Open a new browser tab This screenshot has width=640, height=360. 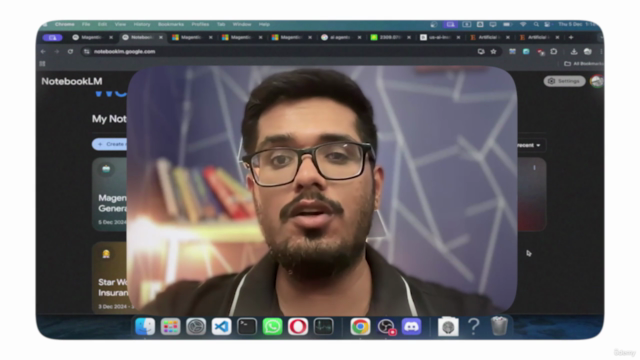tap(571, 37)
